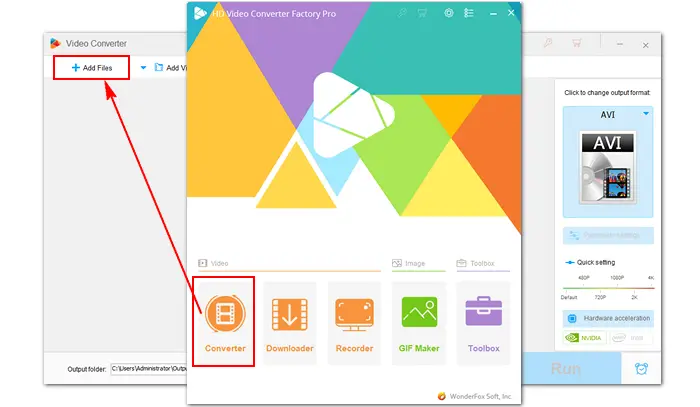Close the HD Video Converter Factory Pro window

pos(511,13)
